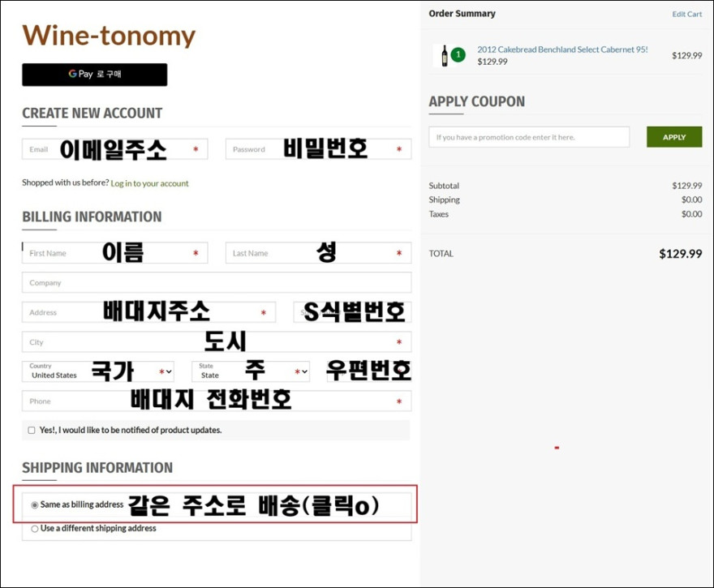
Task: Click the Address field
Action: (149, 312)
